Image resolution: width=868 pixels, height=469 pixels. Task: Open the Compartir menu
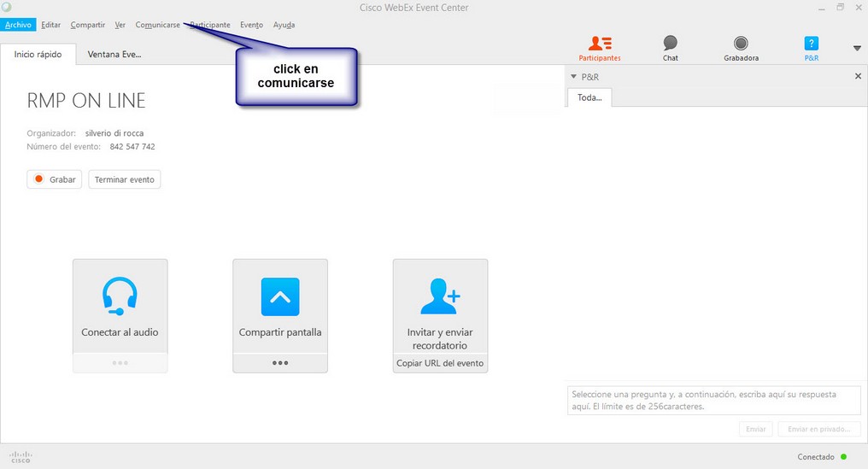[x=87, y=25]
